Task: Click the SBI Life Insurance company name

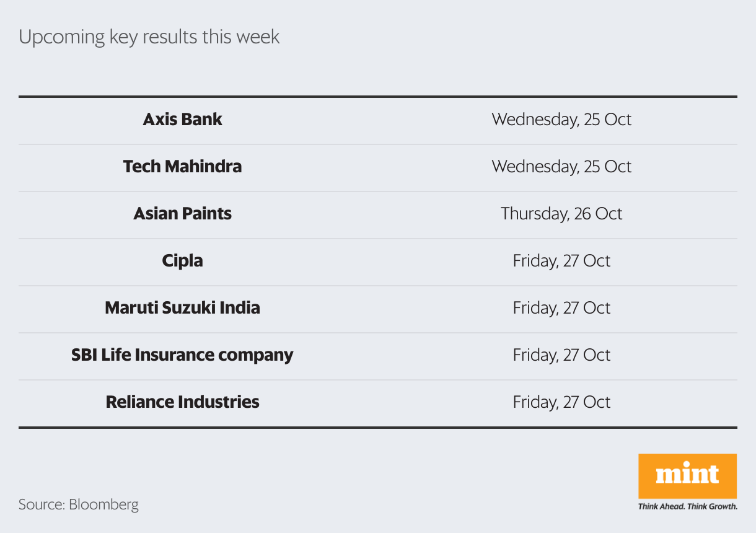Action: pos(182,355)
